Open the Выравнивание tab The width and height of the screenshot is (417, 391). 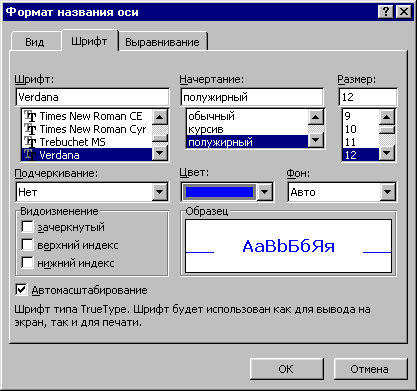[x=162, y=42]
